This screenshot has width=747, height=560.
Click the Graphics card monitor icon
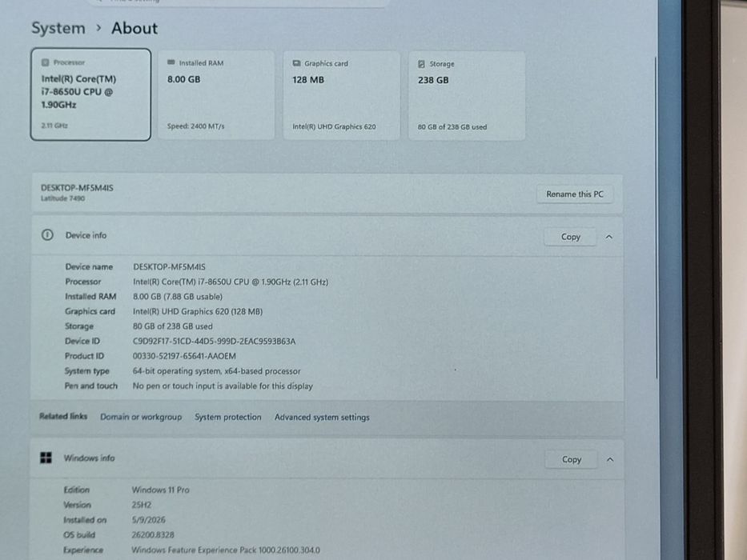[x=296, y=63]
